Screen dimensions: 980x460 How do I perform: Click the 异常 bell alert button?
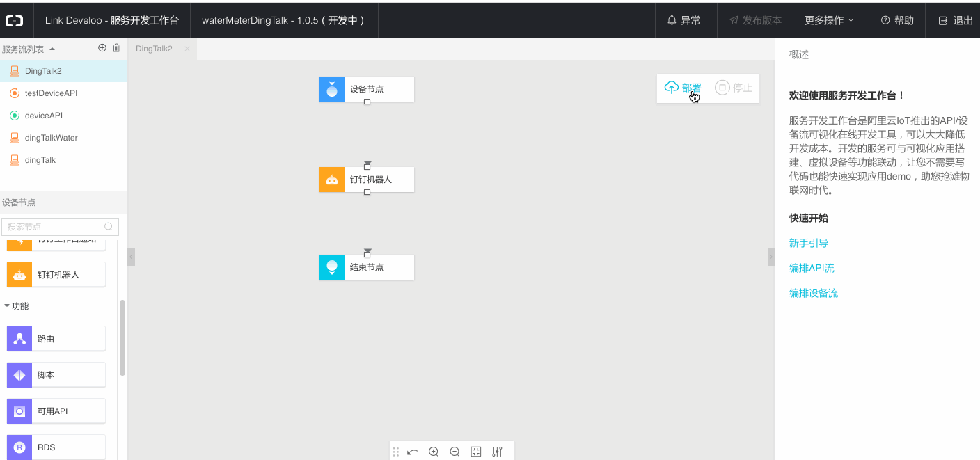point(684,21)
